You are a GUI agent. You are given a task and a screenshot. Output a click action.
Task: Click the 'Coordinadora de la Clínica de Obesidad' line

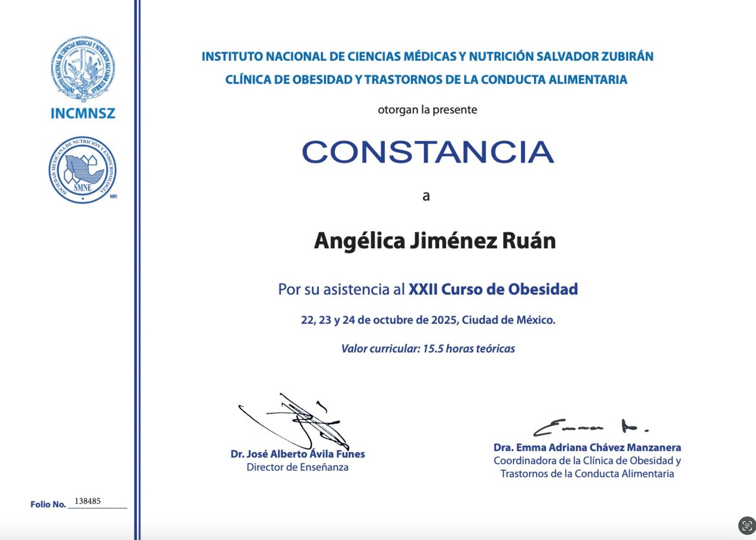click(587, 461)
